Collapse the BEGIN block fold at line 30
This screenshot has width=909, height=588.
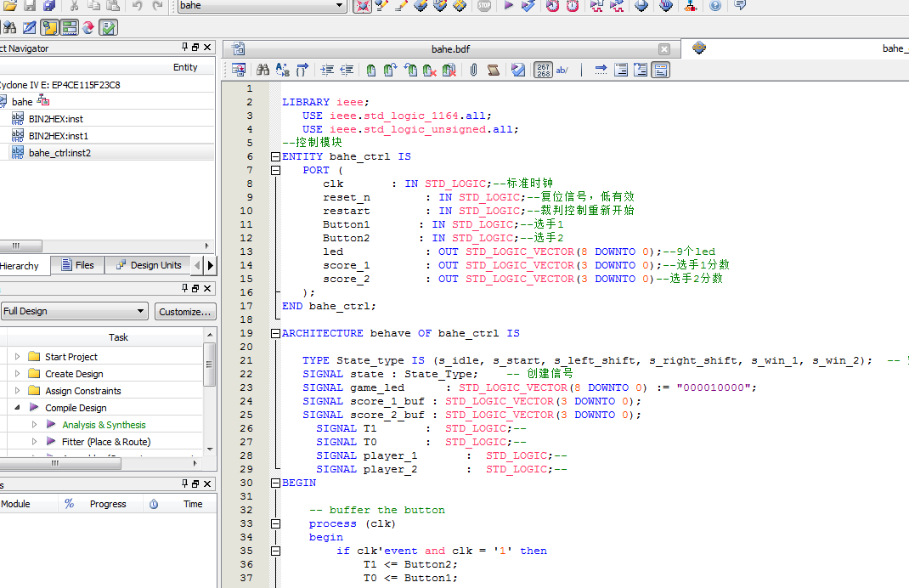(275, 483)
